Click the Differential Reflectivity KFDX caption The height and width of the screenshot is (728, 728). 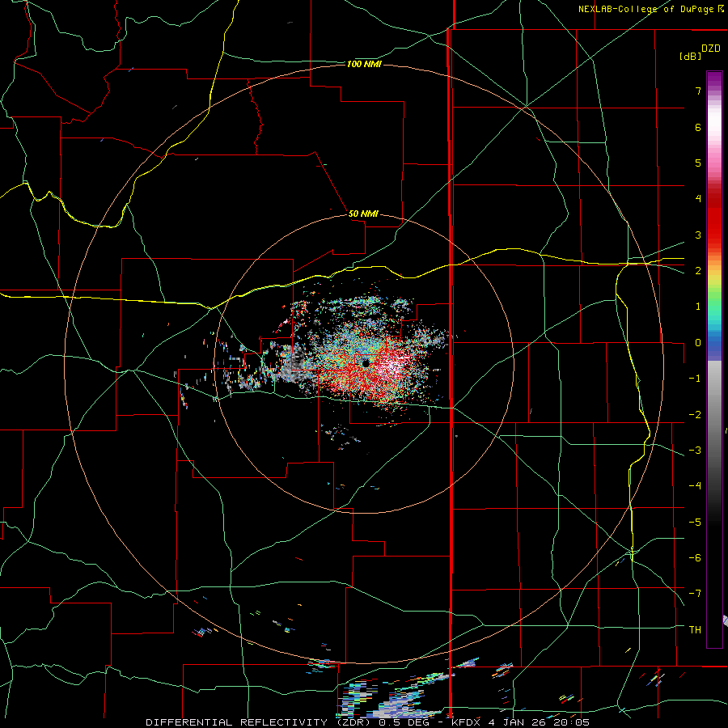click(368, 722)
